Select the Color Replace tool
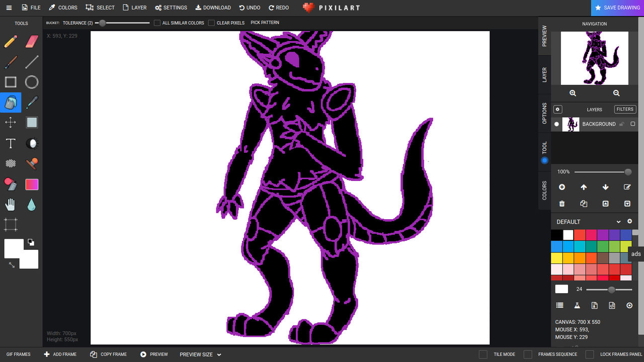This screenshot has height=362, width=644. coord(11,184)
